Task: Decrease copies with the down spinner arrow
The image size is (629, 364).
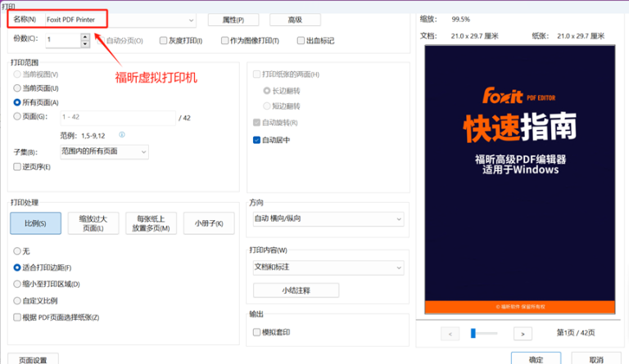Action: [x=85, y=44]
